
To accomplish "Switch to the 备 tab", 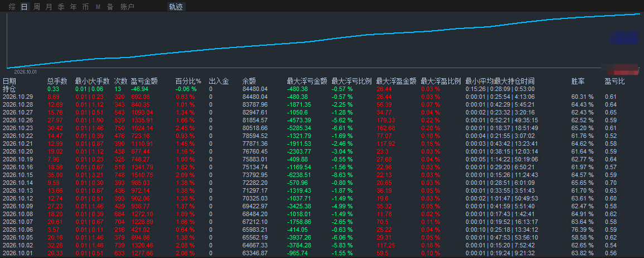I will pyautogui.click(x=110, y=7).
